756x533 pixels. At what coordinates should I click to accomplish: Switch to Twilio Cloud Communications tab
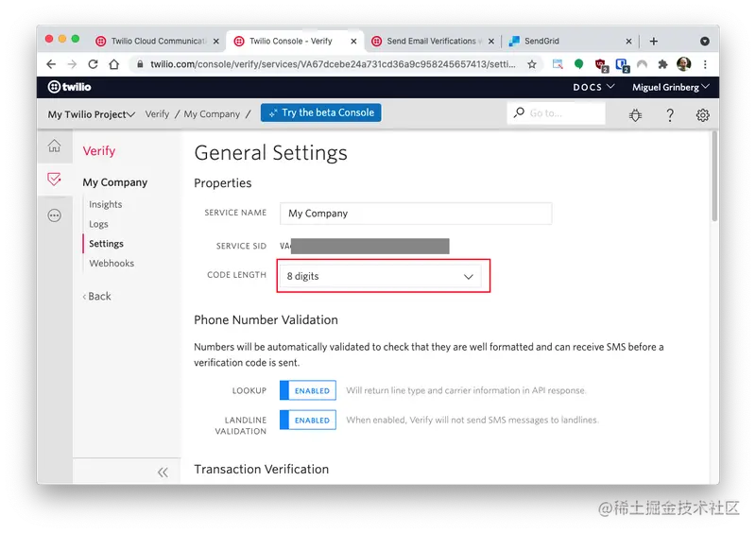(157, 41)
